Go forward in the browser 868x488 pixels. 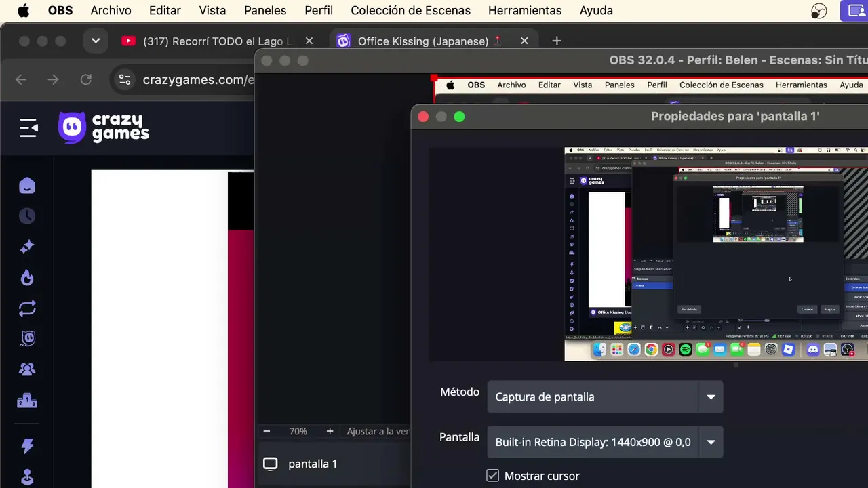coord(54,80)
